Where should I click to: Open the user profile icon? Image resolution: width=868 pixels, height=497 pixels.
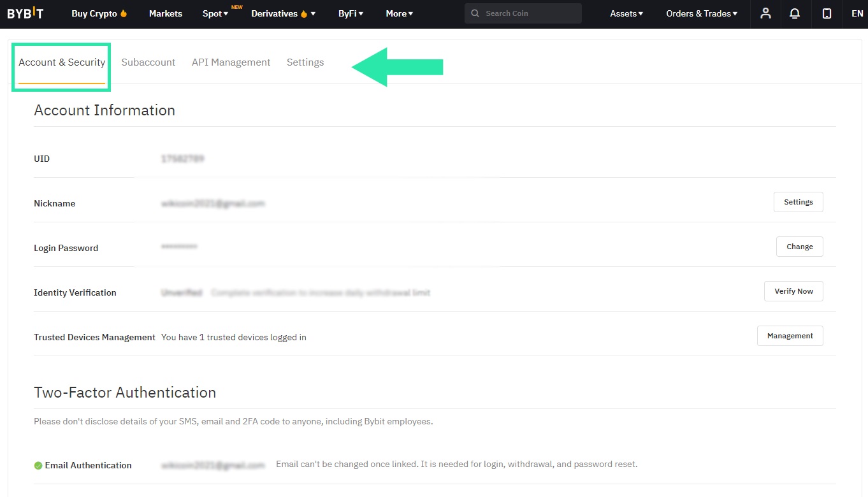[765, 13]
